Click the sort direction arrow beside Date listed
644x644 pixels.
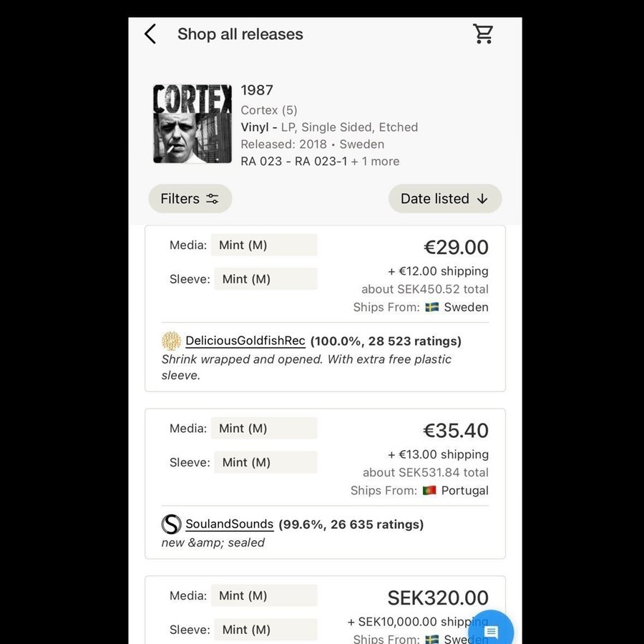pyautogui.click(x=482, y=199)
